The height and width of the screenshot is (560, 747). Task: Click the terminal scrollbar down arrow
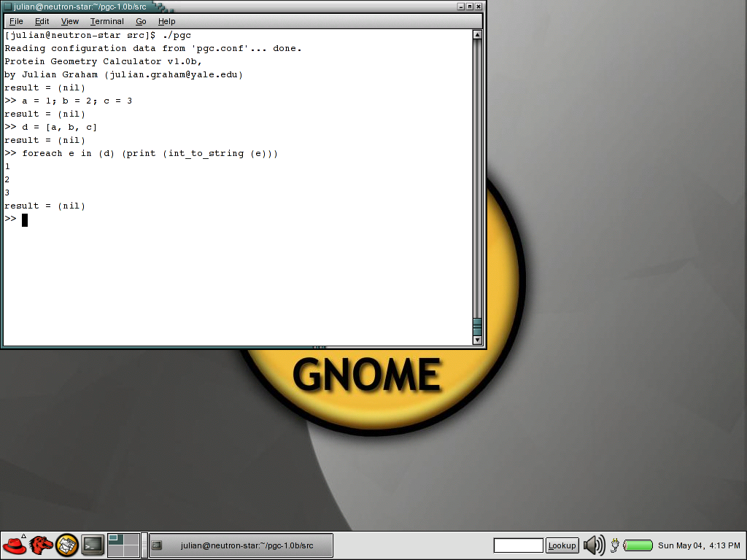tap(477, 340)
